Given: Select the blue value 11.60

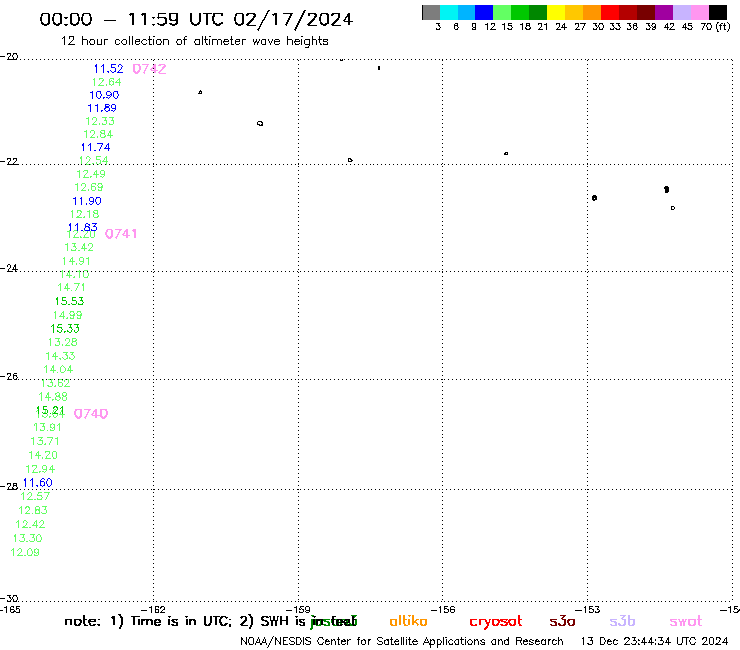Looking at the screenshot, I should 38,483.
